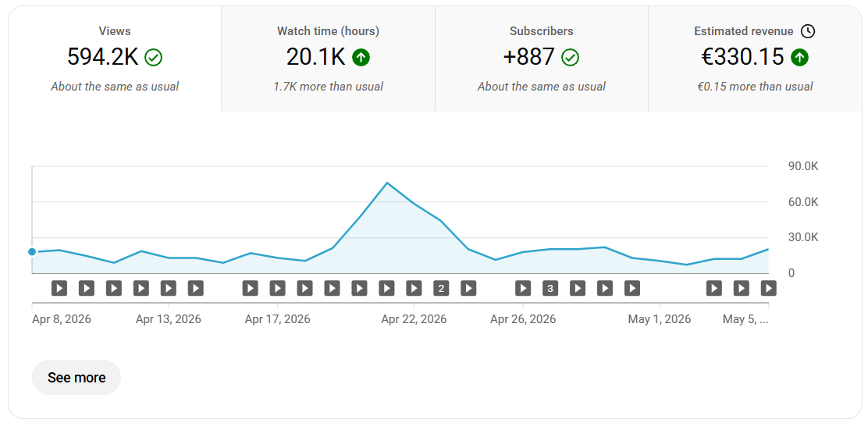Open the Subscribers metric tab
This screenshot has width=868, height=423.
[542, 59]
